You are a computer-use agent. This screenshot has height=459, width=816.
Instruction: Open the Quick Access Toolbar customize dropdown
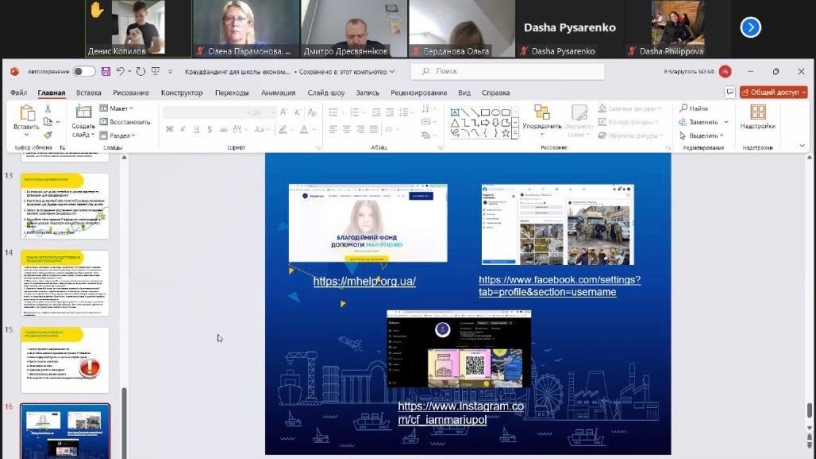pos(170,71)
